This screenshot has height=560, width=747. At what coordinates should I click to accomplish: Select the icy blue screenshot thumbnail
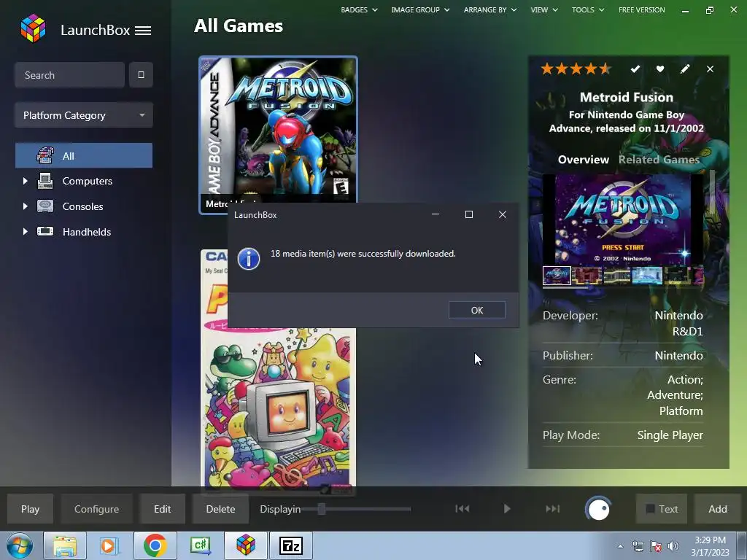(647, 276)
